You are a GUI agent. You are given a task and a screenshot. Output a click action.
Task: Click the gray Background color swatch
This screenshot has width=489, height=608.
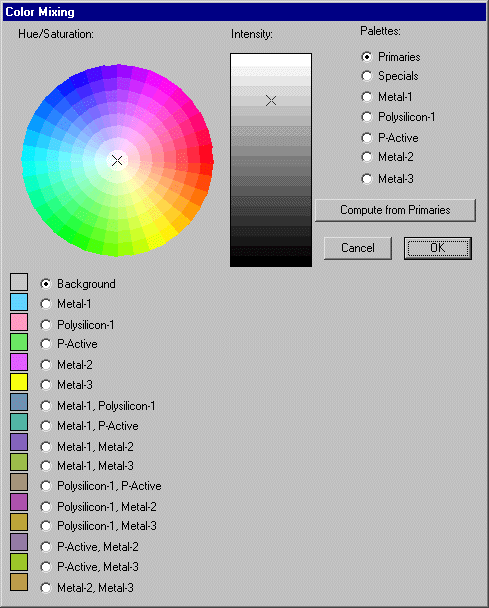(x=19, y=282)
